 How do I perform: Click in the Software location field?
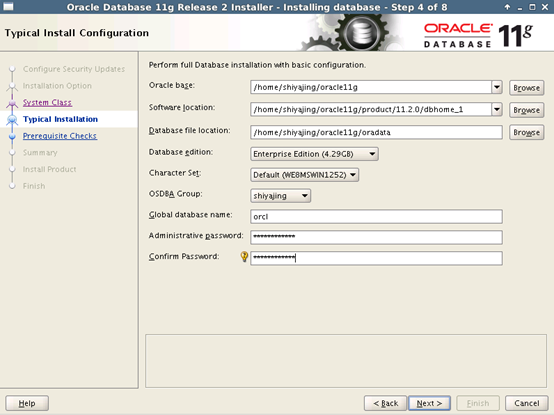tap(371, 109)
